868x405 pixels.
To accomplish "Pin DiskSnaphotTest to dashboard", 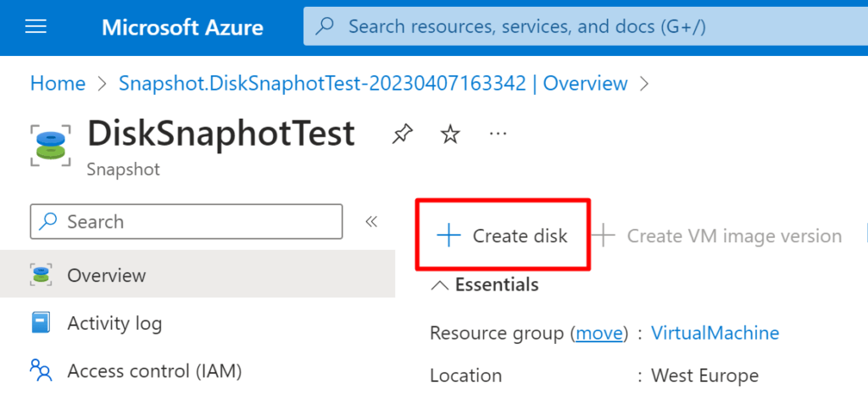I will point(403,134).
